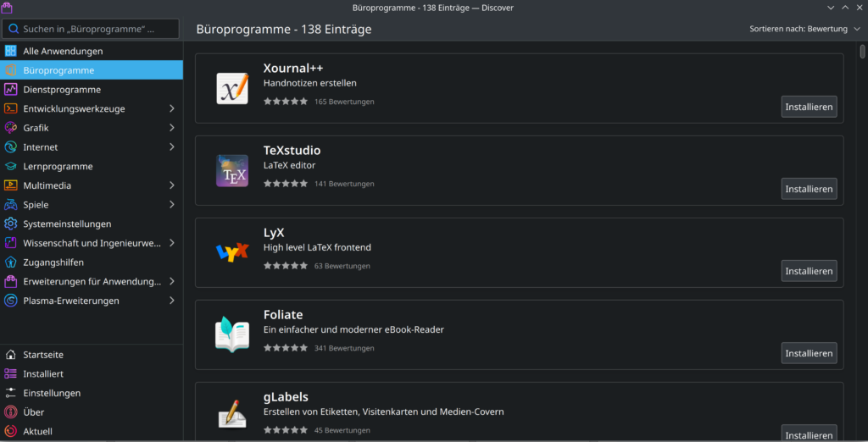Click the TeXstudio app icon
868x442 pixels.
tap(232, 170)
